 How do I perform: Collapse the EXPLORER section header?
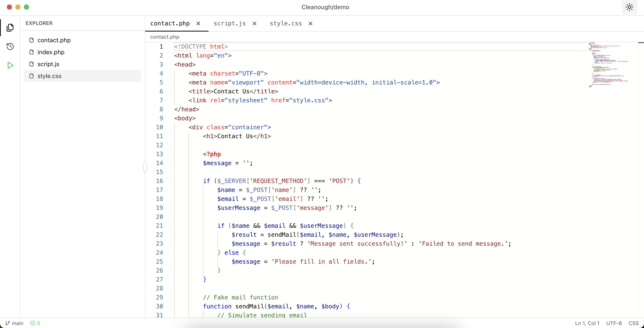point(39,23)
